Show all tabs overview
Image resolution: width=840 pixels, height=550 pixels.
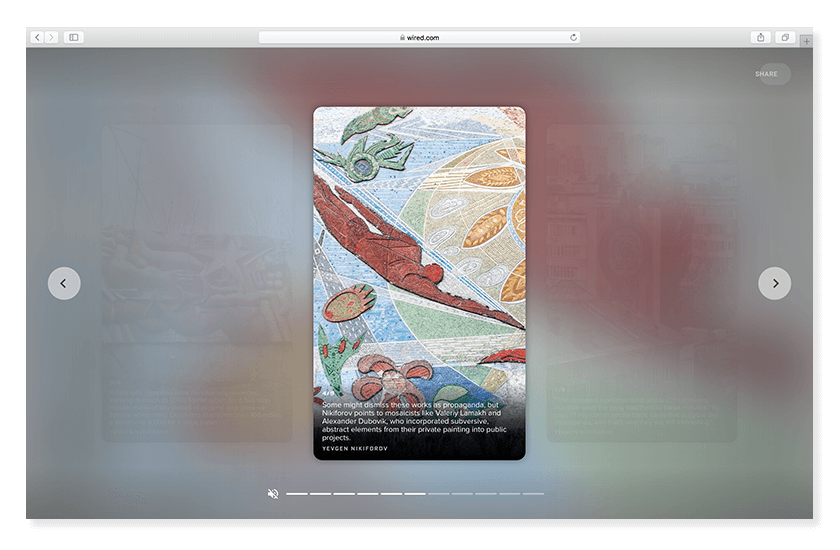point(785,37)
